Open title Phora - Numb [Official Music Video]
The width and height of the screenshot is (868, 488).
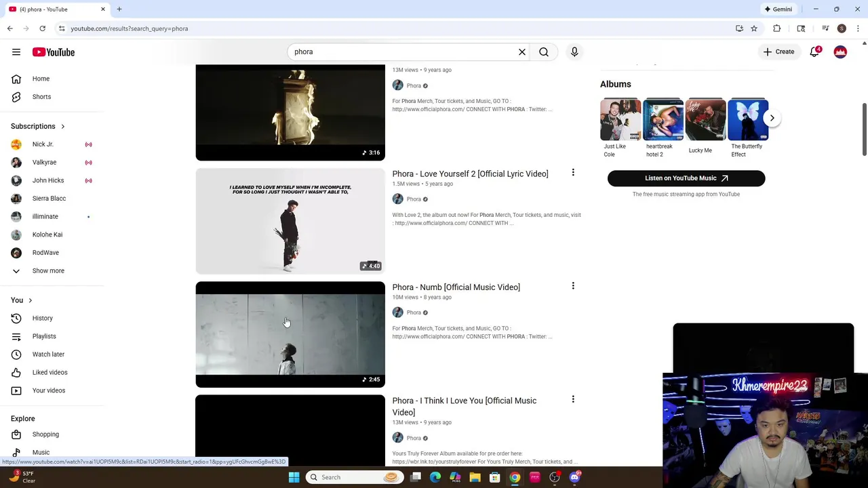[x=456, y=287]
